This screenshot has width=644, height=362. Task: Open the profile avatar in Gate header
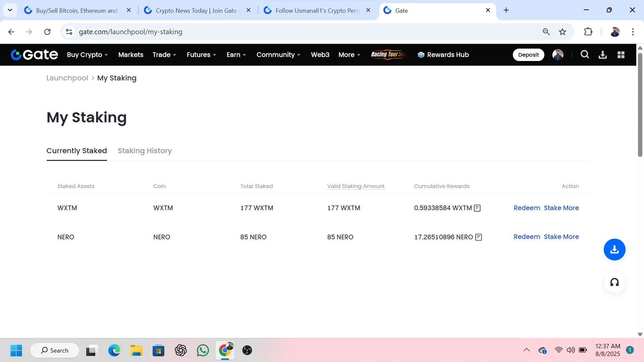(558, 55)
